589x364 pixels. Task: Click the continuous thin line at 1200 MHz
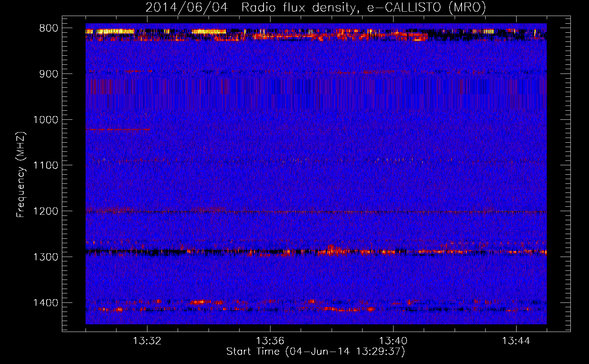click(x=316, y=211)
